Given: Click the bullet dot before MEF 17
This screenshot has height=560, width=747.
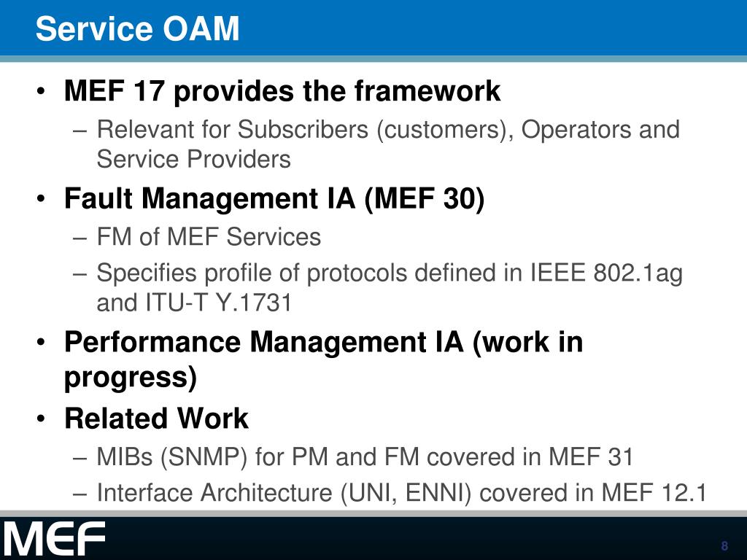Looking at the screenshot, I should pos(42,91).
